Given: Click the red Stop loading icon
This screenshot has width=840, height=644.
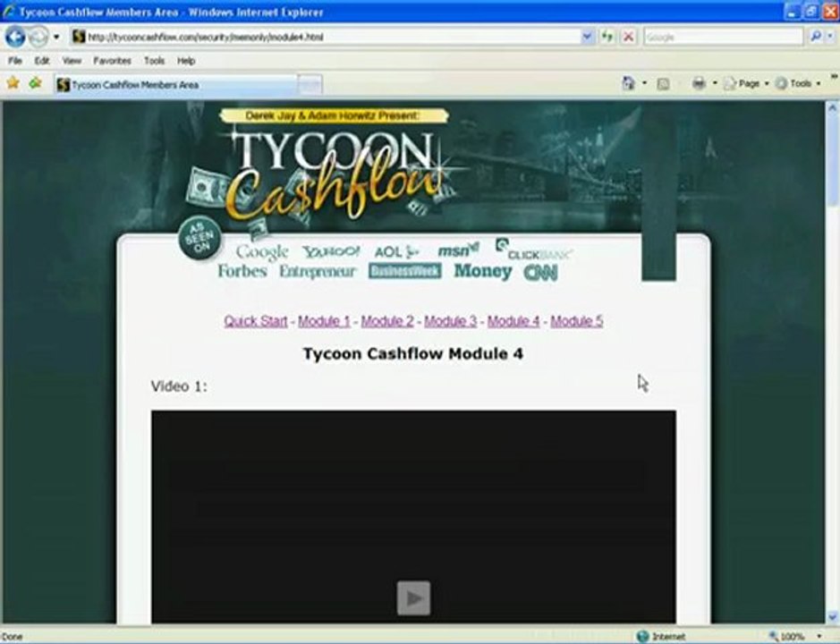Looking at the screenshot, I should pos(628,37).
